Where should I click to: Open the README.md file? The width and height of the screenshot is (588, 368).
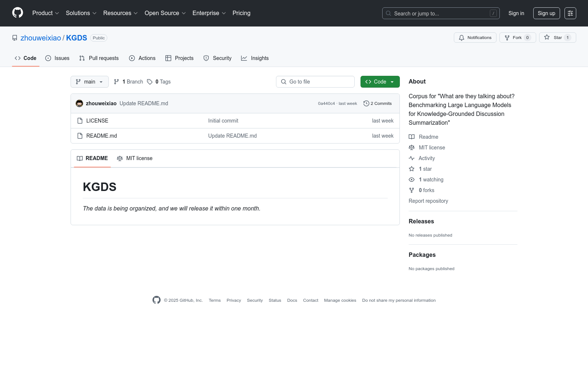click(101, 136)
